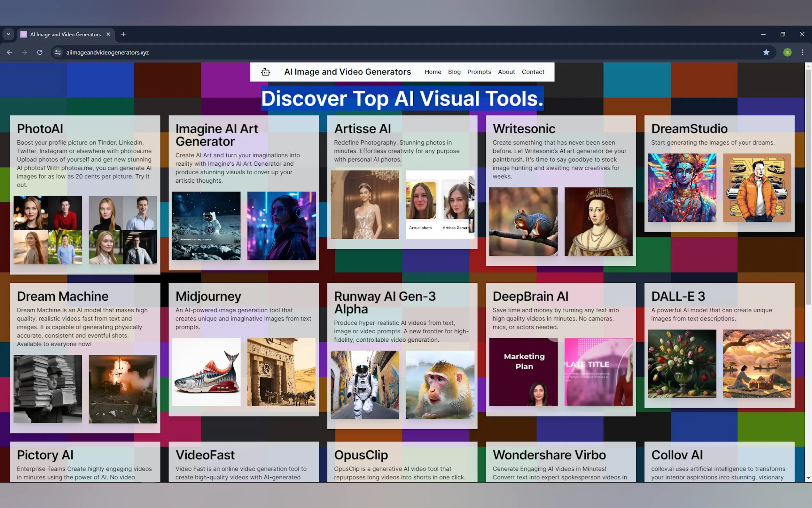The width and height of the screenshot is (812, 508).
Task: Expand the tab search dropdown arrow
Action: pos(8,34)
